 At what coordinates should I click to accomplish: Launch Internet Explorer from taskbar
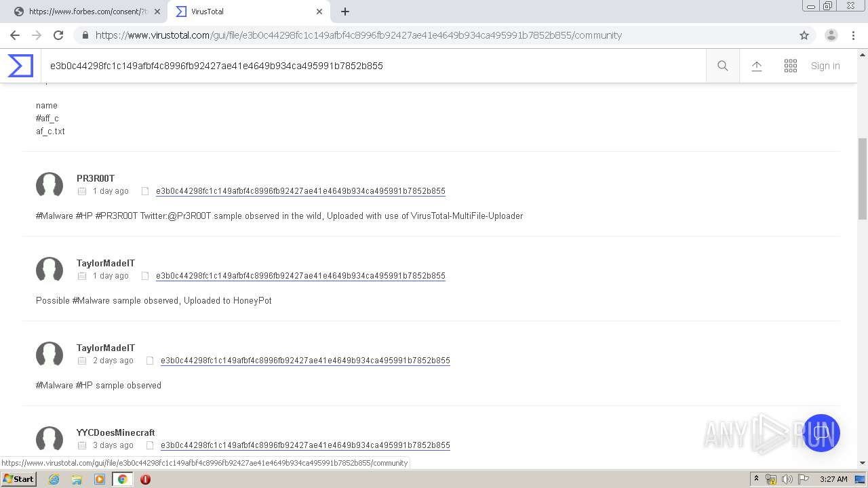(54, 479)
